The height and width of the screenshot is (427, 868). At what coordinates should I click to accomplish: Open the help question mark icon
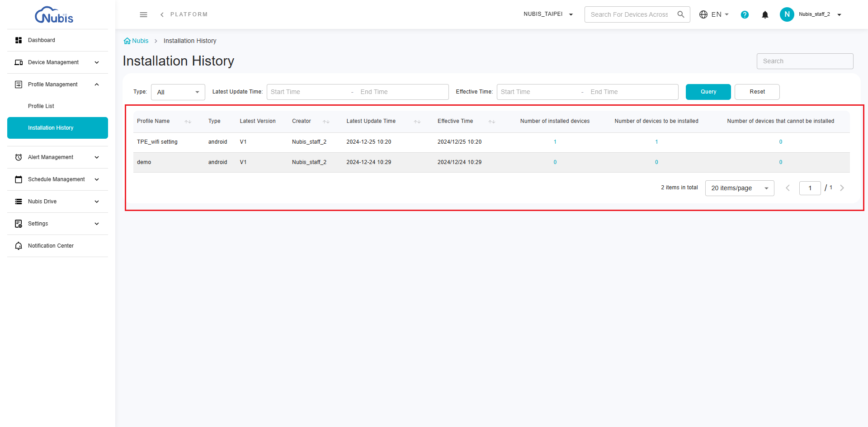pos(745,14)
